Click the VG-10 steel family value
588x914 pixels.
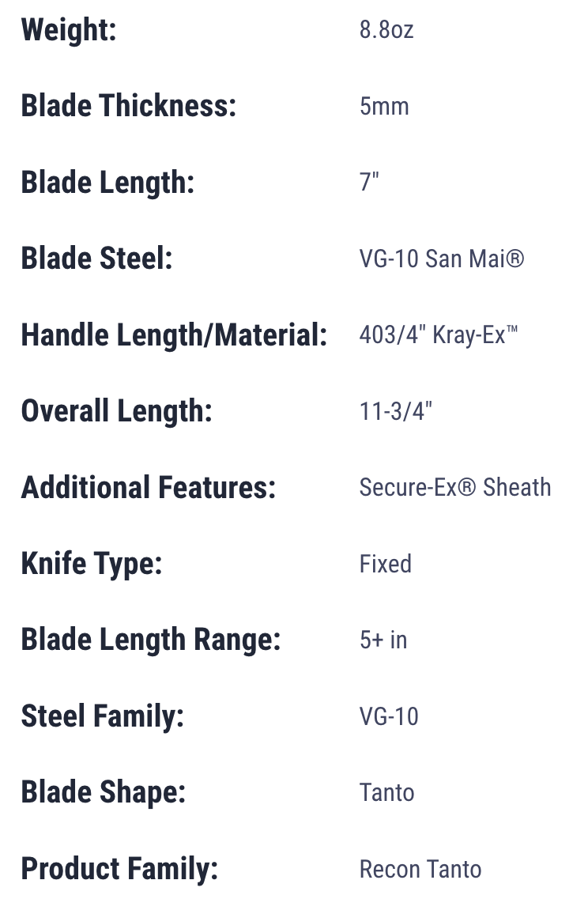click(x=389, y=716)
